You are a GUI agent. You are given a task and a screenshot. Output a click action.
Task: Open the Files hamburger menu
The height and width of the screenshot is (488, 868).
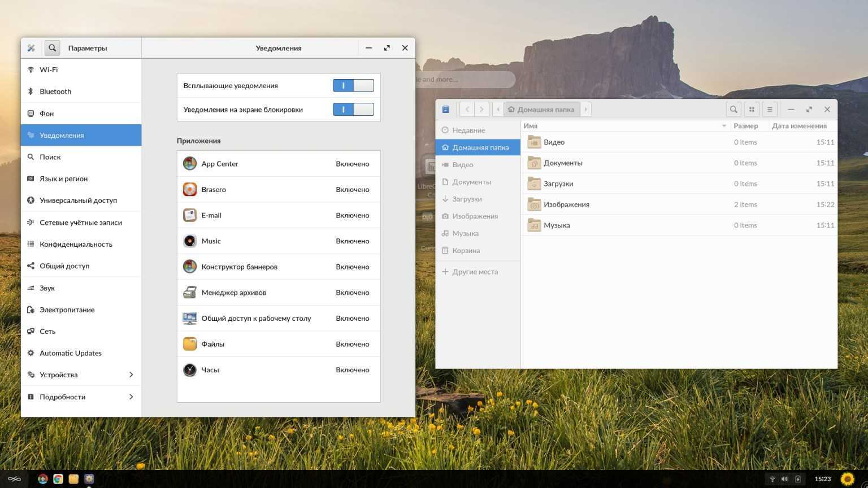770,110
